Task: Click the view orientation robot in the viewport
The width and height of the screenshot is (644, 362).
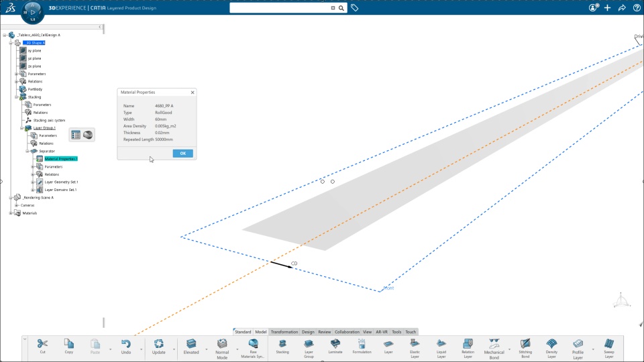Action: pyautogui.click(x=621, y=300)
